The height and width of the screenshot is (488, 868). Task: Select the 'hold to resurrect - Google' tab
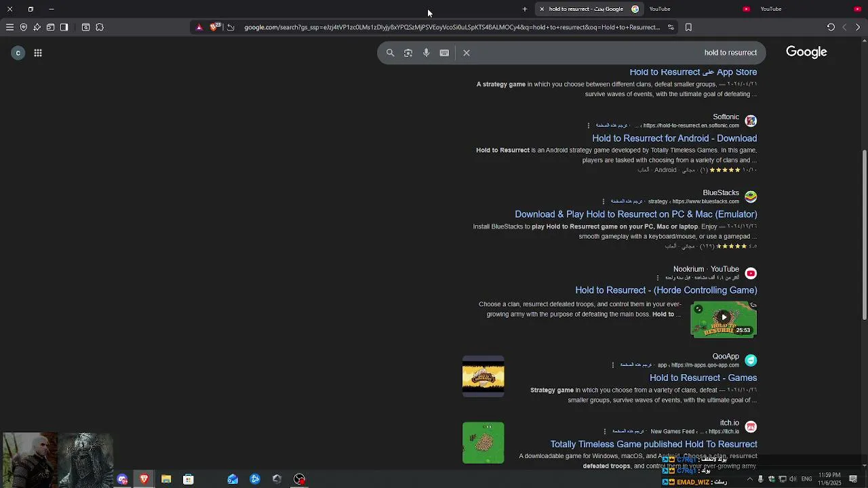click(x=589, y=9)
